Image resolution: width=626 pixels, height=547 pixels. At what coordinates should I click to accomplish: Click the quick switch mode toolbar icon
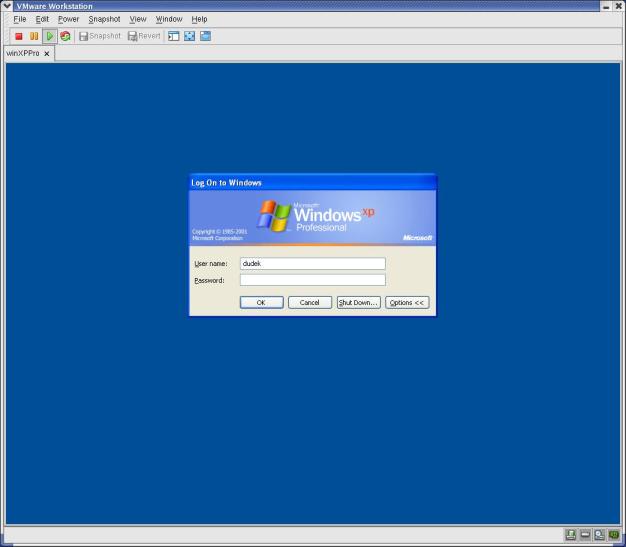[x=205, y=36]
